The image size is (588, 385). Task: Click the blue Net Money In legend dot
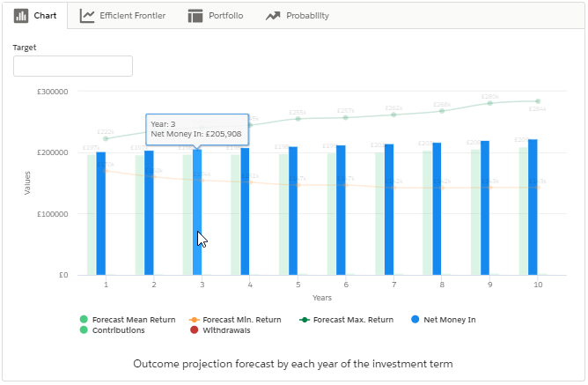[x=414, y=319]
